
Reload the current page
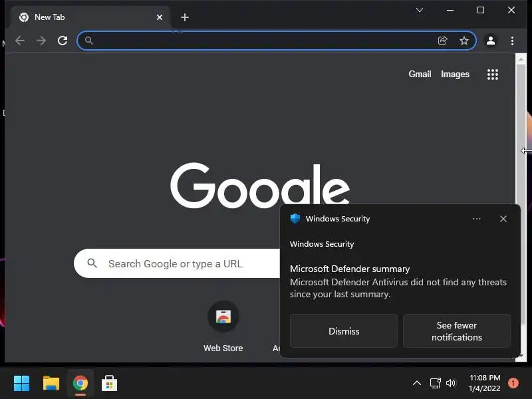63,41
